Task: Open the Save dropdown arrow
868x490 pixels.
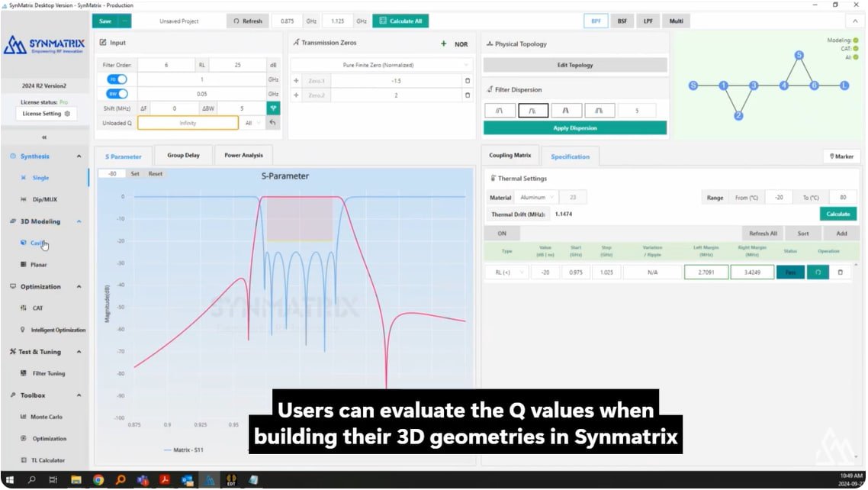Action: pyautogui.click(x=125, y=21)
